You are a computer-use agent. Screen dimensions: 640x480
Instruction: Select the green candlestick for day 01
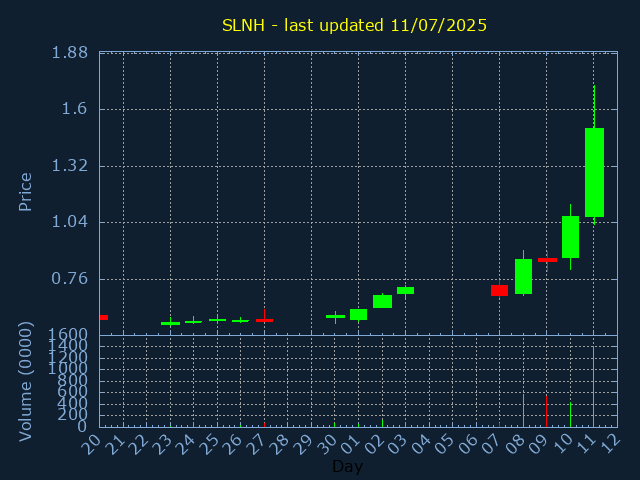358,314
